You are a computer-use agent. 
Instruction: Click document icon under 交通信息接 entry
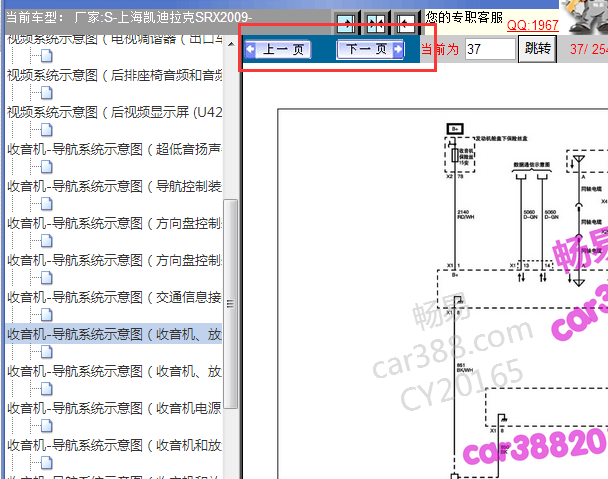pos(47,315)
